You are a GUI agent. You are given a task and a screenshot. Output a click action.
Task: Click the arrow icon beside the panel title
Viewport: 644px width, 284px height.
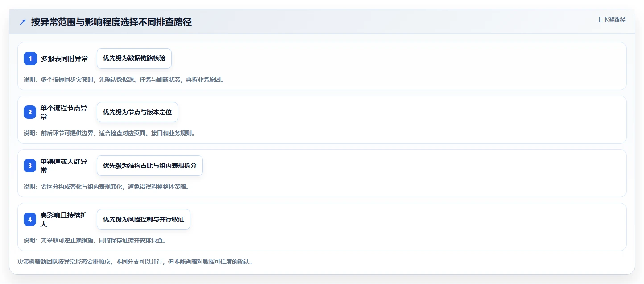click(x=23, y=22)
